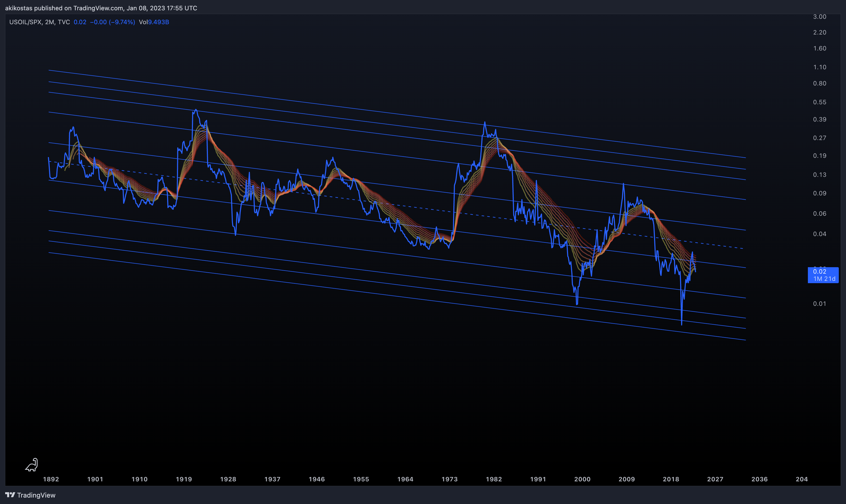Click the 1980 price peak on the chart
This screenshot has height=504, width=846.
(485, 122)
